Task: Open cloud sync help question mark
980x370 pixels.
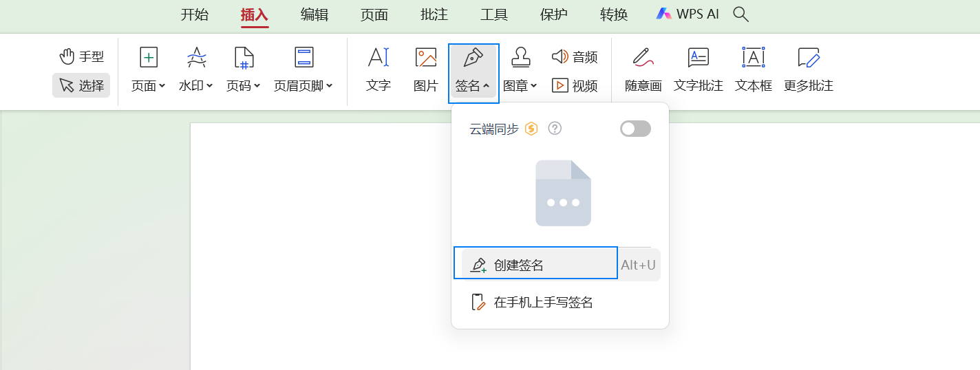Action: coord(555,129)
